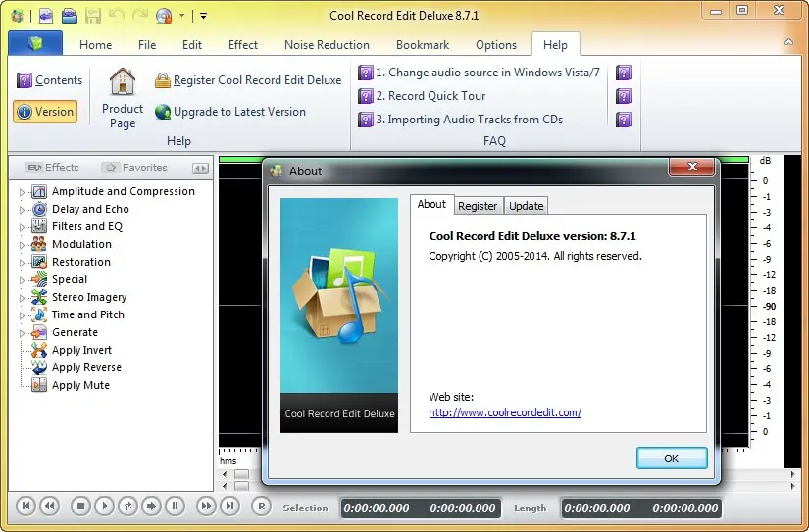Screen dimensions: 809x532
Task: Click the Stop playback button
Action: click(x=80, y=507)
